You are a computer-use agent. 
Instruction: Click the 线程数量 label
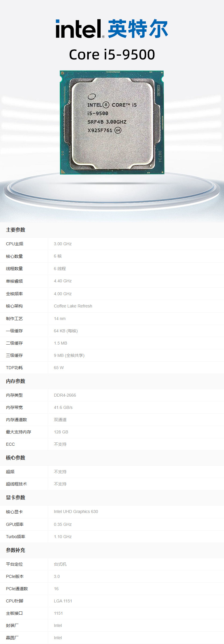[x=14, y=269]
